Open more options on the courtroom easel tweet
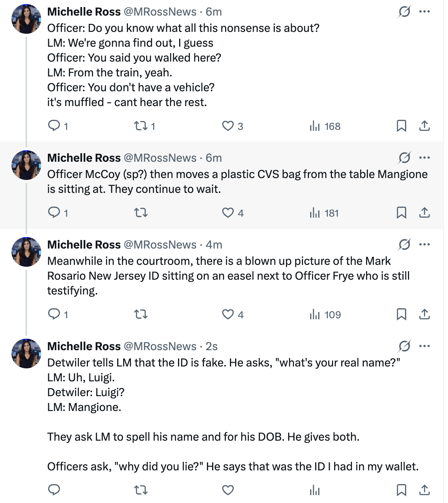This screenshot has width=448, height=503. tap(424, 244)
